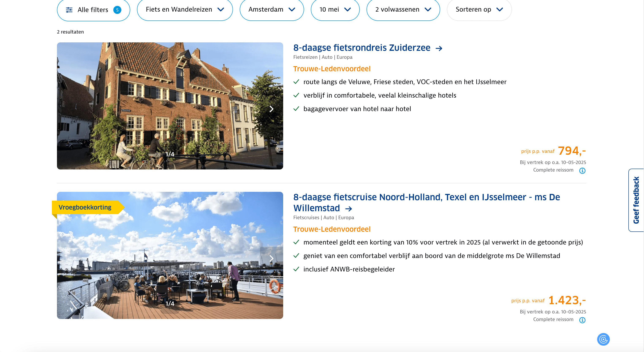The height and width of the screenshot is (352, 644).
Task: Open 8-daagse fietsrondreis Zuiderzee title link
Action: [x=361, y=48]
